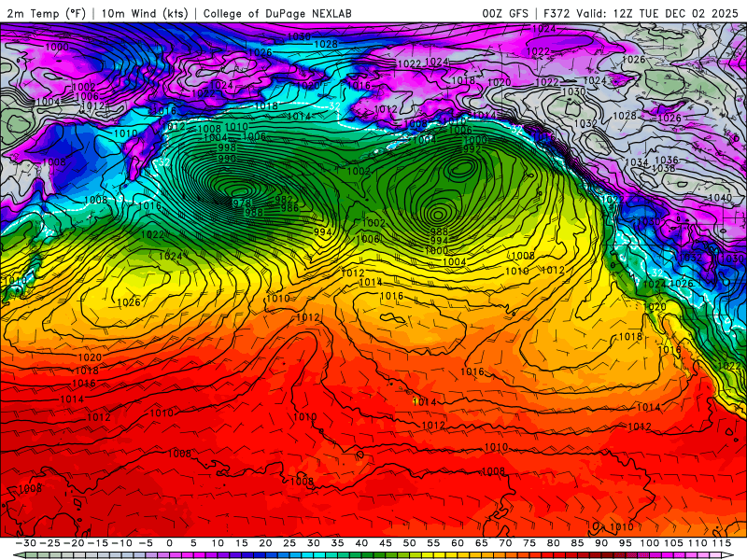Viewport: 747px width, 560px height.
Task: Click the -5 value on temperature scale
Action: coord(146,543)
